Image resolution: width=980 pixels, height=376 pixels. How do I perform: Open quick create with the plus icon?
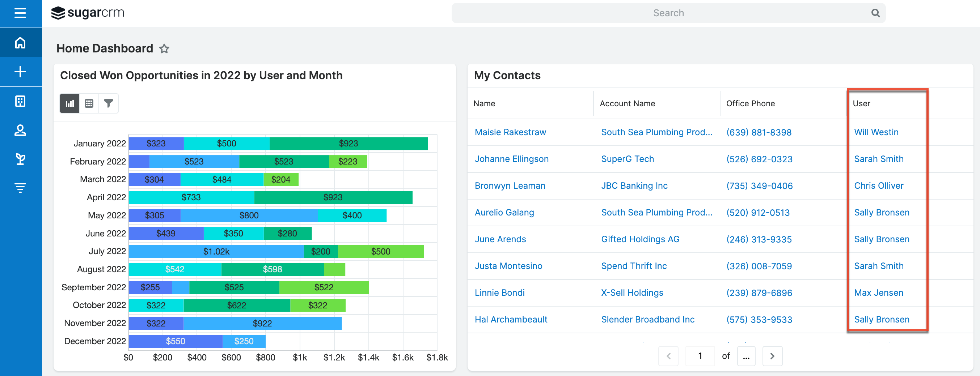(x=20, y=72)
